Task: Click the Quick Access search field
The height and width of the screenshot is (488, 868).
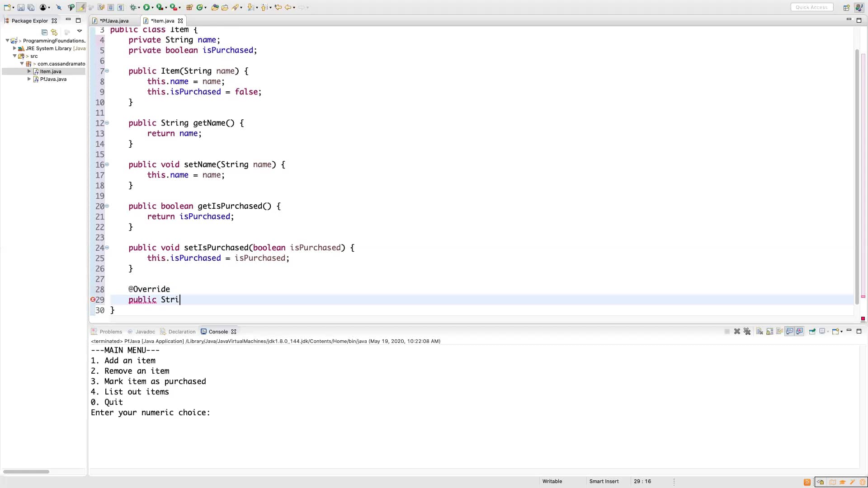Action: (x=811, y=7)
